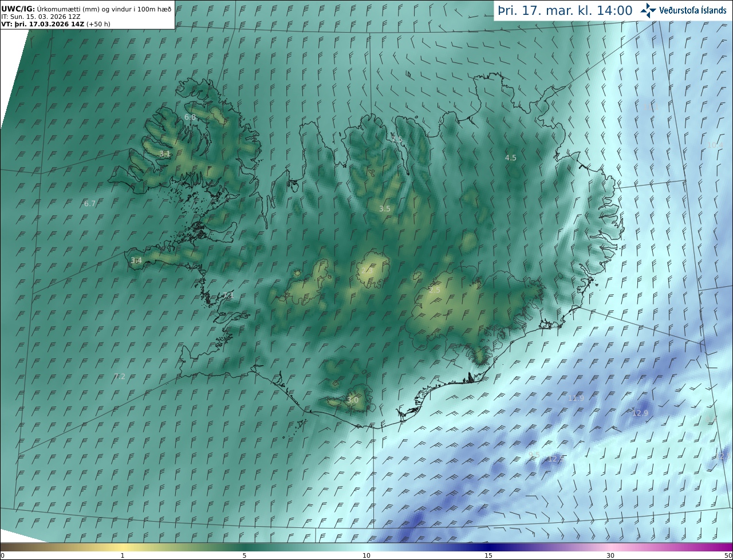The image size is (733, 560).
Task: Click the 12.9 value label
Action: pos(640,413)
